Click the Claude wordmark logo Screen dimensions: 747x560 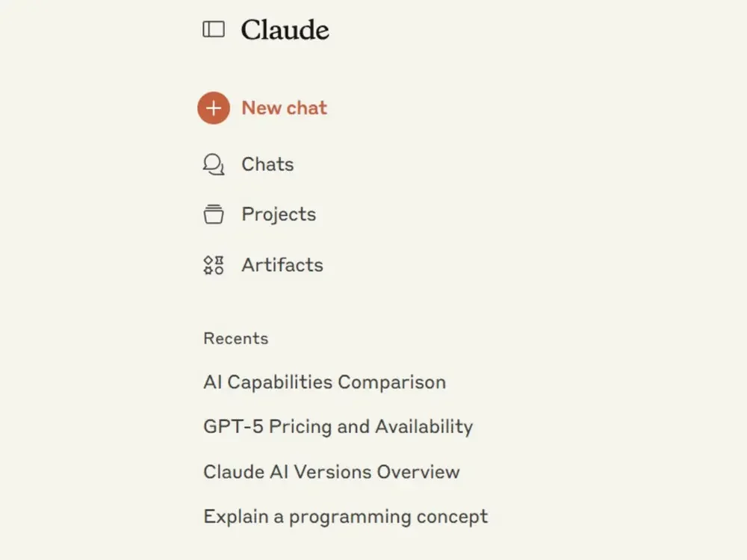tap(285, 30)
